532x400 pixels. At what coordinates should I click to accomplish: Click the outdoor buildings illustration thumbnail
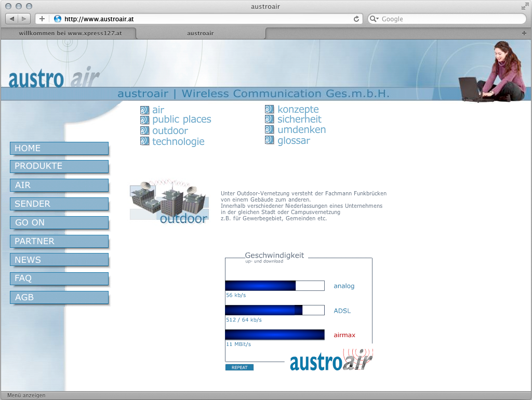pyautogui.click(x=169, y=202)
